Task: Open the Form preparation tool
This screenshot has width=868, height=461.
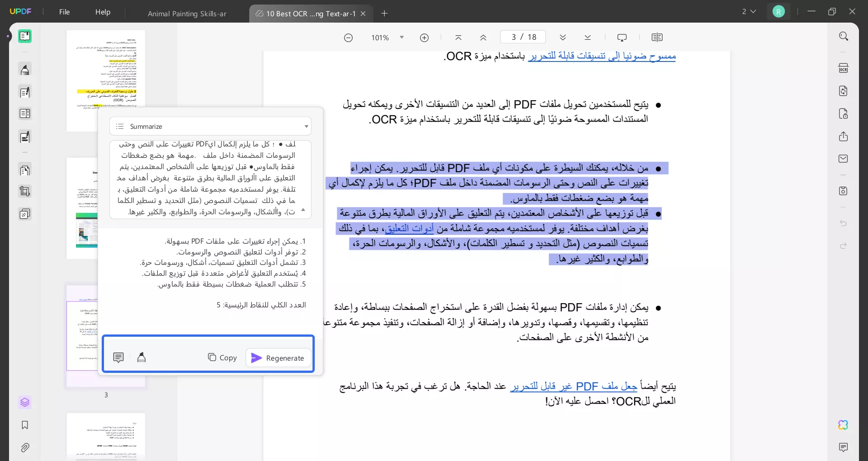Action: [x=25, y=137]
